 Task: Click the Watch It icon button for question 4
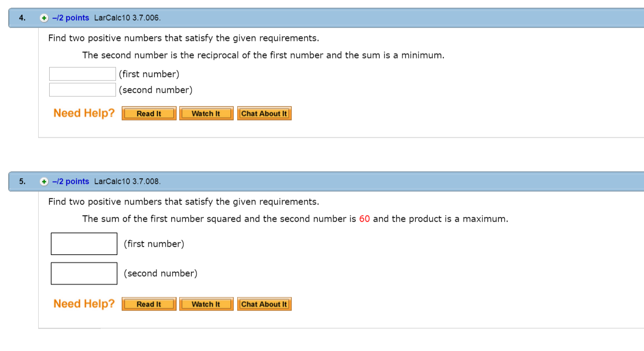[206, 113]
